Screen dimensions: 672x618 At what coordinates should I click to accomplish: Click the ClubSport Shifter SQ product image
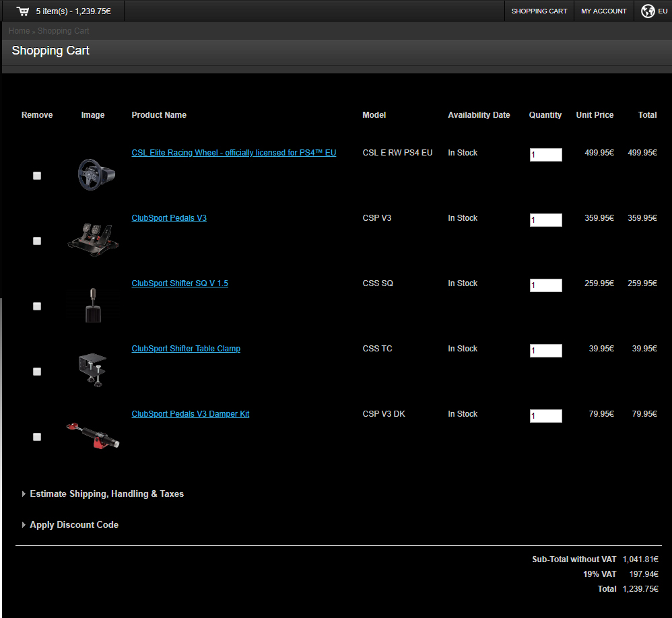[93, 305]
